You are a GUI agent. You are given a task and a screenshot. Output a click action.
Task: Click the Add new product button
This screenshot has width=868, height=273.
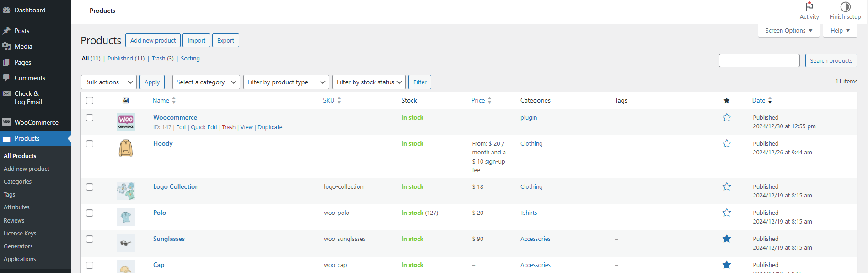(153, 40)
